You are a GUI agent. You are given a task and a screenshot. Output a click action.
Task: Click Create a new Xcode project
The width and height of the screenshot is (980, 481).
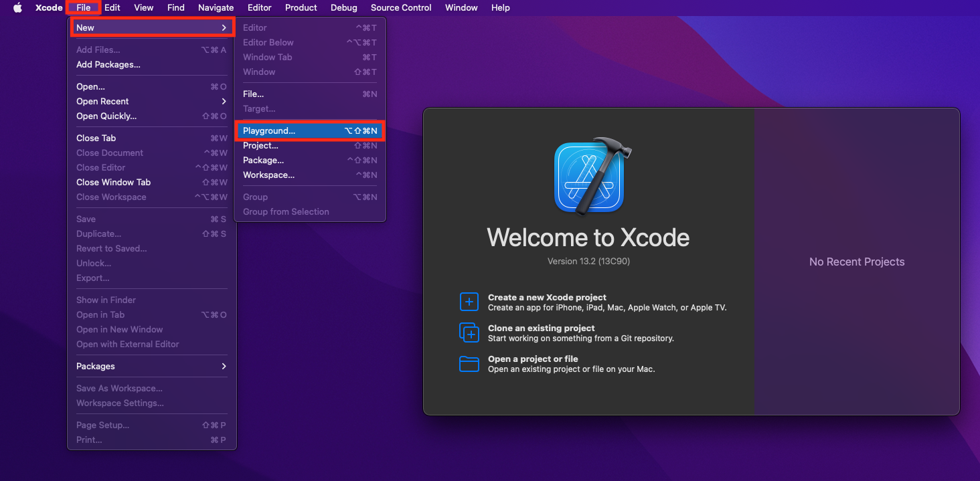547,297
